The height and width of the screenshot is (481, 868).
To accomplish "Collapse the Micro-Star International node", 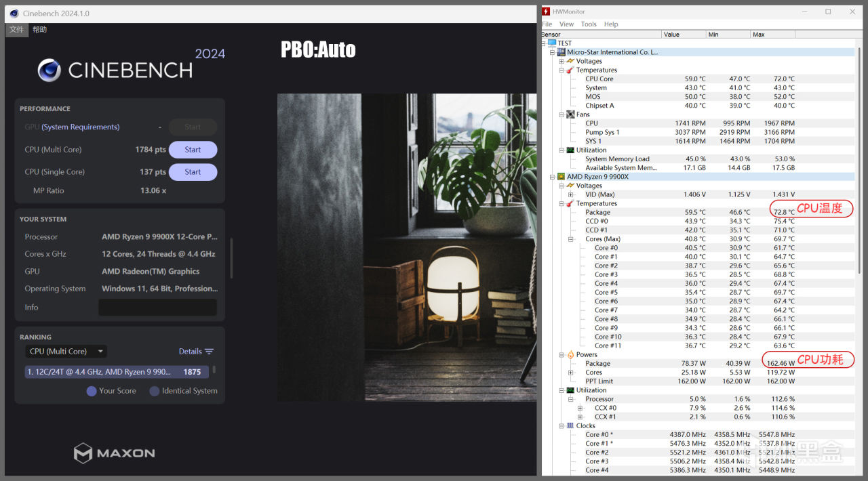I will pyautogui.click(x=552, y=52).
